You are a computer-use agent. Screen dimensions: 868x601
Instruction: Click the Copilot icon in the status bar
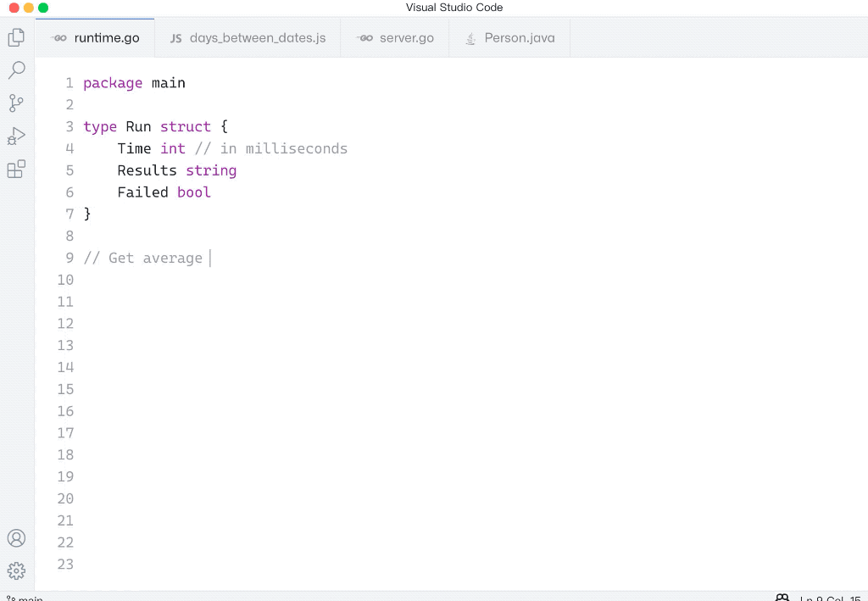(x=781, y=596)
